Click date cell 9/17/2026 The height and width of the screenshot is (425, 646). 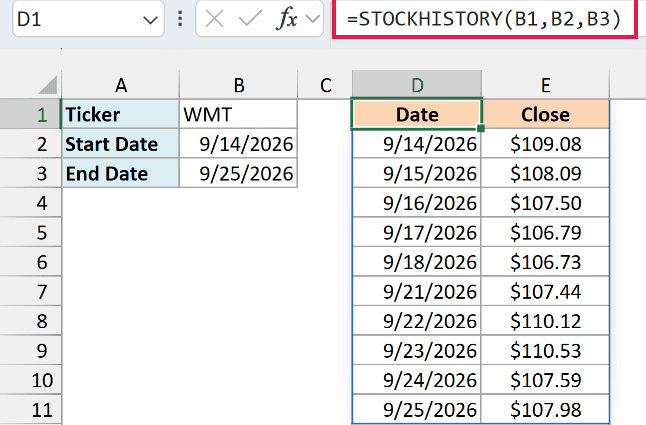[417, 233]
